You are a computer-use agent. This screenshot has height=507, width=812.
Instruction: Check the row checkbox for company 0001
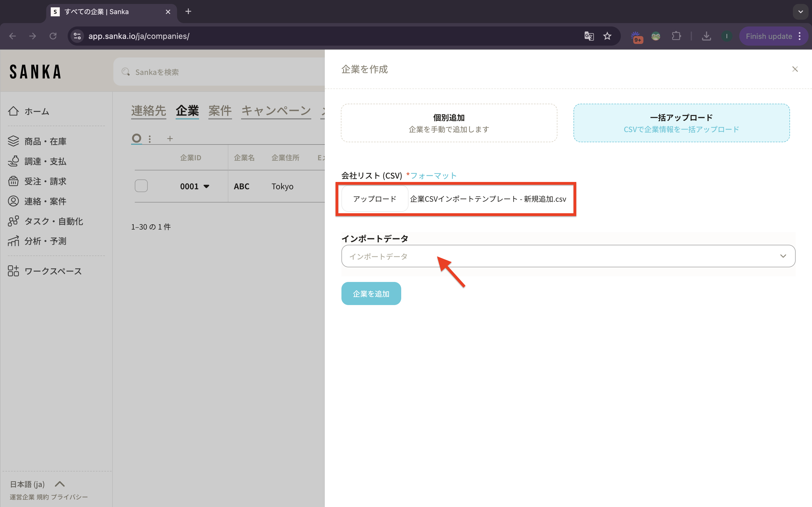point(141,186)
